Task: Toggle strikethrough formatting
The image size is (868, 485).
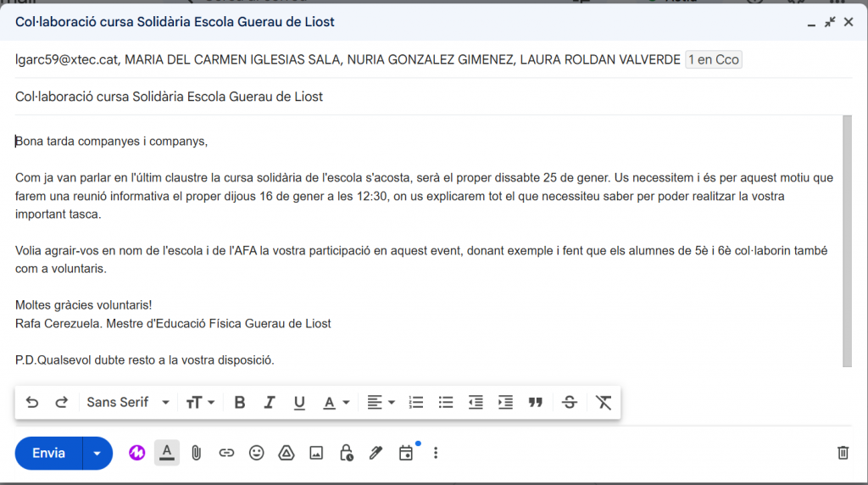Action: tap(570, 403)
